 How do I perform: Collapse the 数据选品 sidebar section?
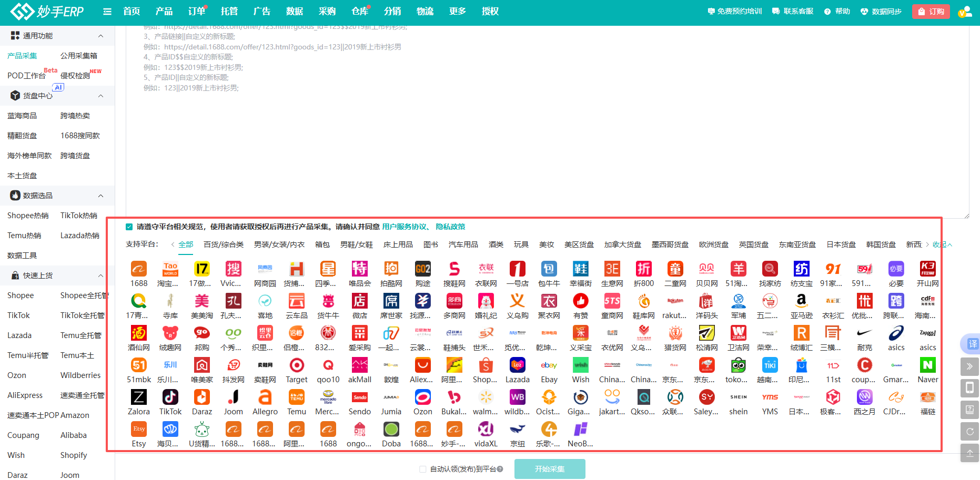(100, 196)
